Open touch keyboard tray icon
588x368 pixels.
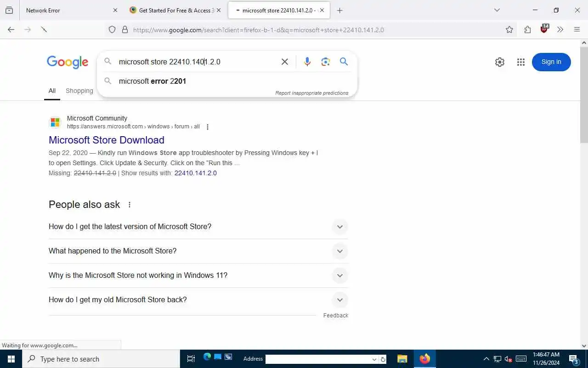[521, 359]
